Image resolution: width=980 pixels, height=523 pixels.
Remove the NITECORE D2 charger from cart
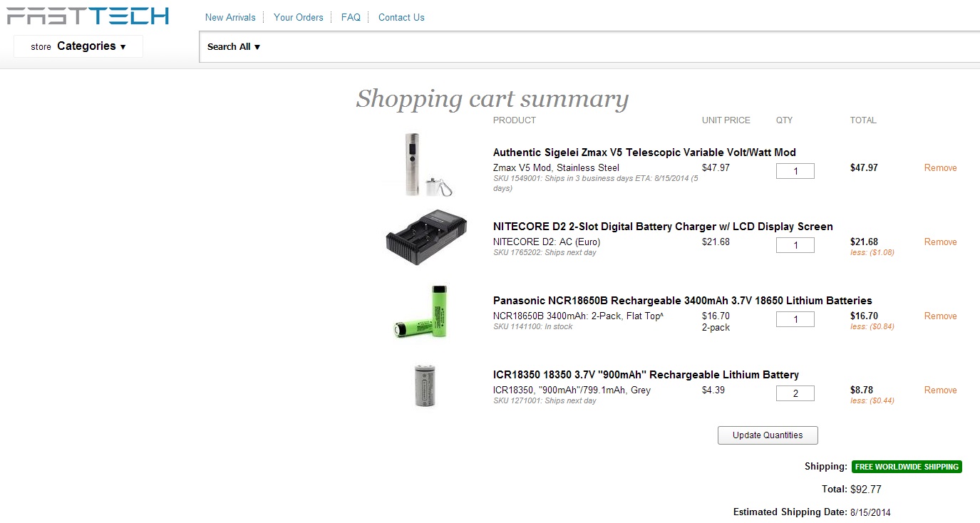[x=940, y=242]
